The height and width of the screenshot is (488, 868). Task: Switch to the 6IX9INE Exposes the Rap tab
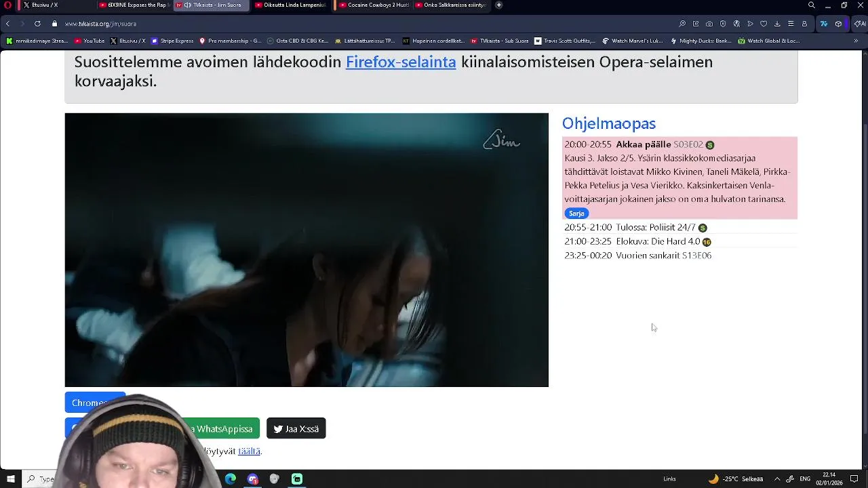click(133, 5)
